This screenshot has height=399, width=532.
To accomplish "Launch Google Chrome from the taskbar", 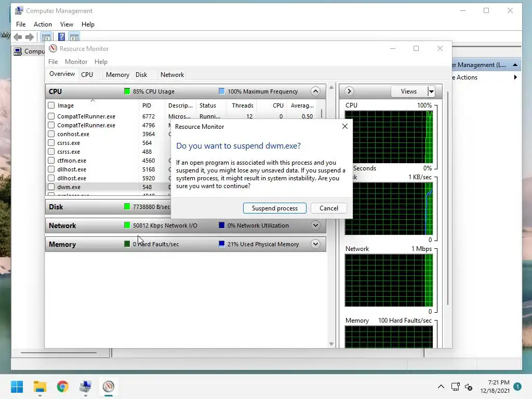I will coord(63,387).
